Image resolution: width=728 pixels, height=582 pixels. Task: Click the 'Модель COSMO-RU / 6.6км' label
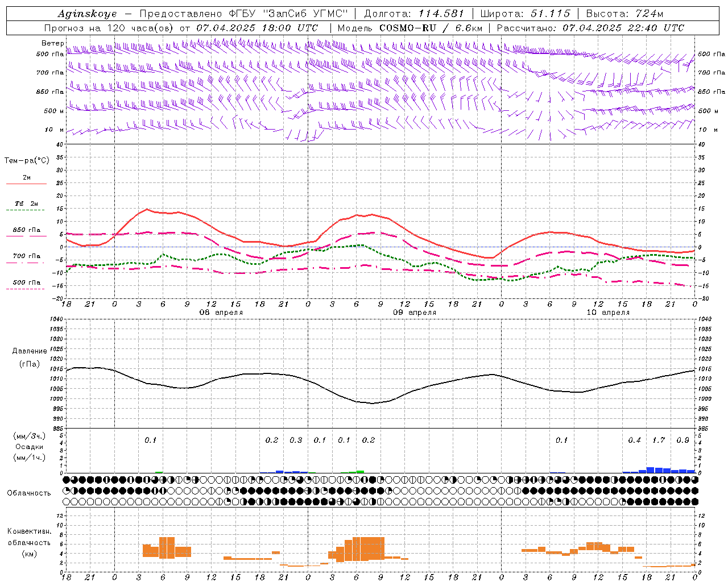[409, 28]
